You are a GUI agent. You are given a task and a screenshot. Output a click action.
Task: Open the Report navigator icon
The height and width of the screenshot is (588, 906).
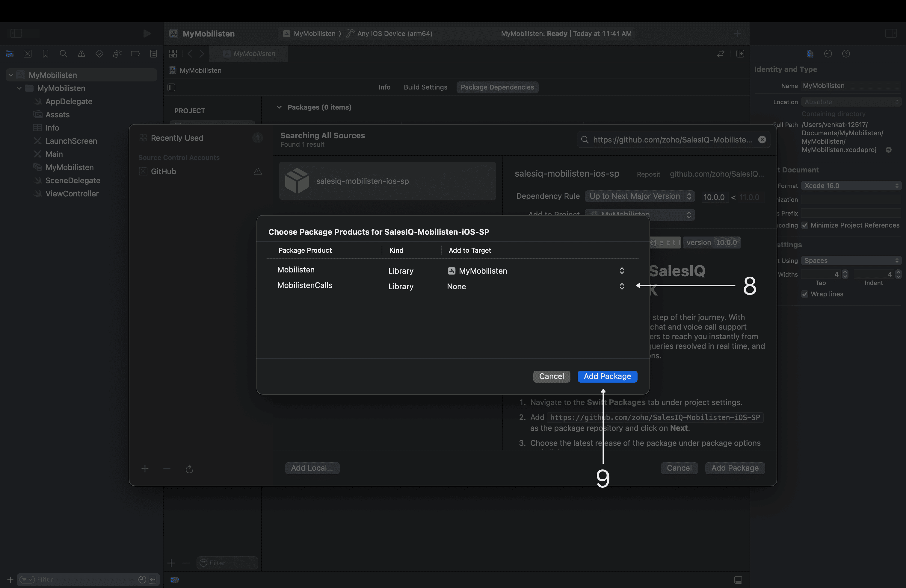(x=153, y=54)
